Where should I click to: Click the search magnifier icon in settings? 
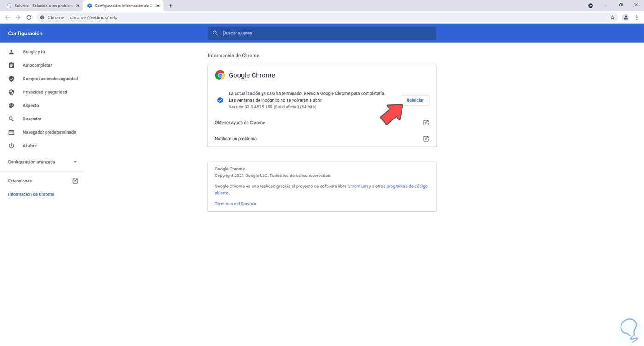[215, 33]
